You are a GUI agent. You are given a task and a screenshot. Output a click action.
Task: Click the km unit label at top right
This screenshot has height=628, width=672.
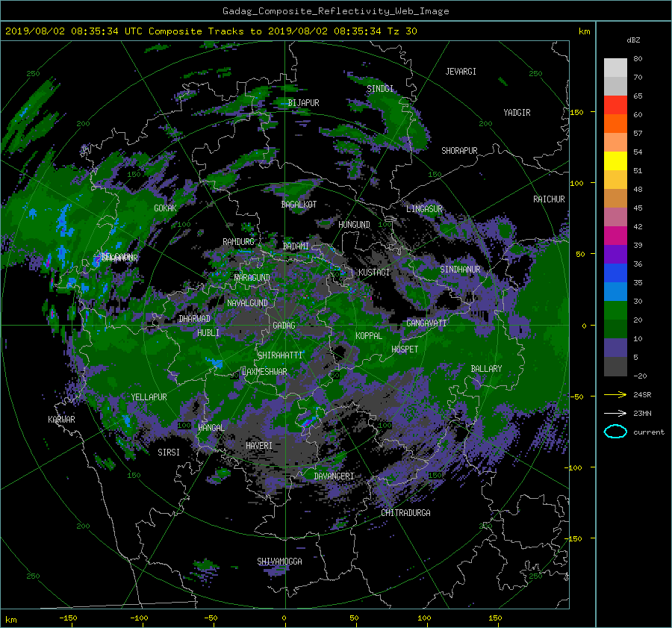[x=584, y=31]
